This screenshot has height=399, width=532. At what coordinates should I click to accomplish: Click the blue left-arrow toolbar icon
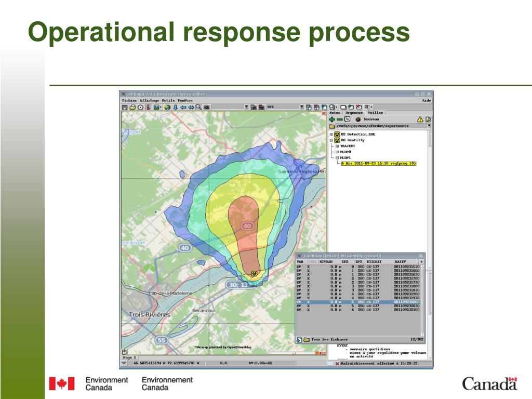183,107
